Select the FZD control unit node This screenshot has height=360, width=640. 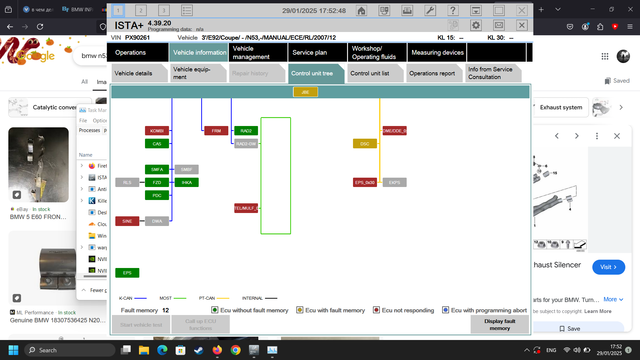(x=157, y=182)
